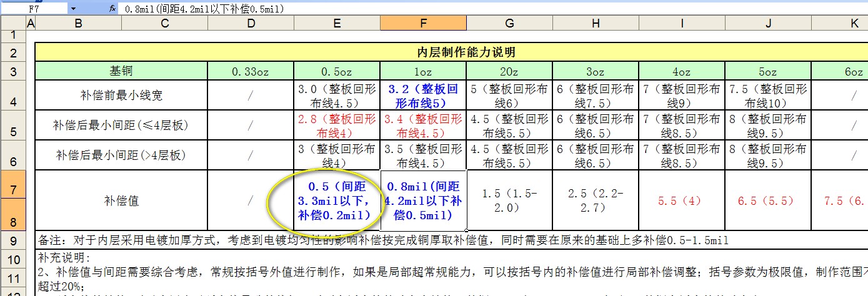Click red cell 5.5(4)

[x=682, y=200]
